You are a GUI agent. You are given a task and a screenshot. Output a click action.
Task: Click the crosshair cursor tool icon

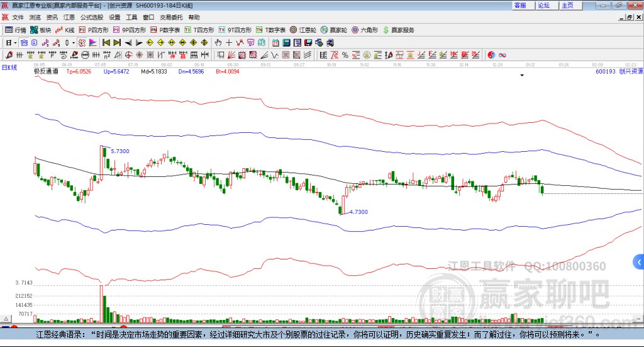pos(230,42)
